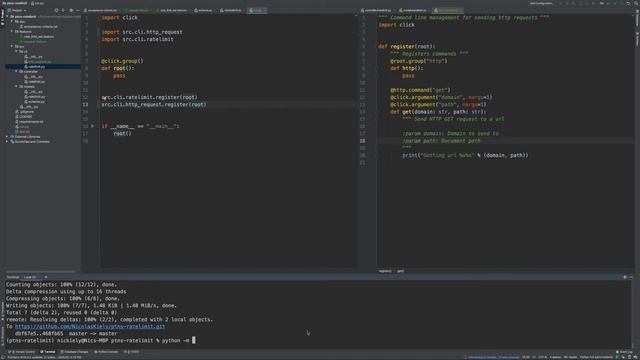
Task: Expand Scratches and Consoles node
Action: click(8, 142)
